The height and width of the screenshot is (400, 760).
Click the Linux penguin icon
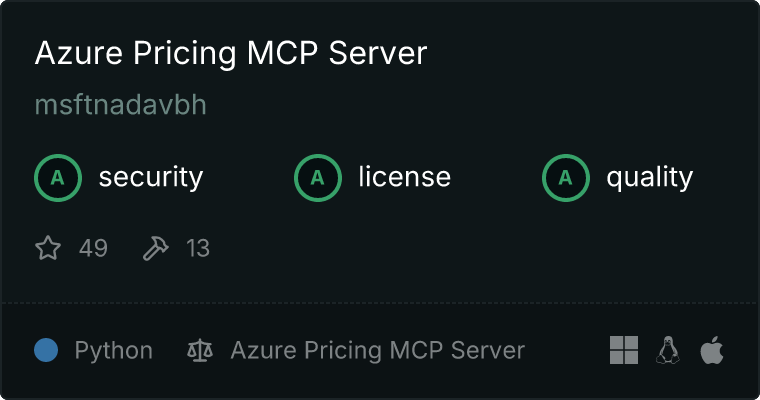click(x=668, y=350)
